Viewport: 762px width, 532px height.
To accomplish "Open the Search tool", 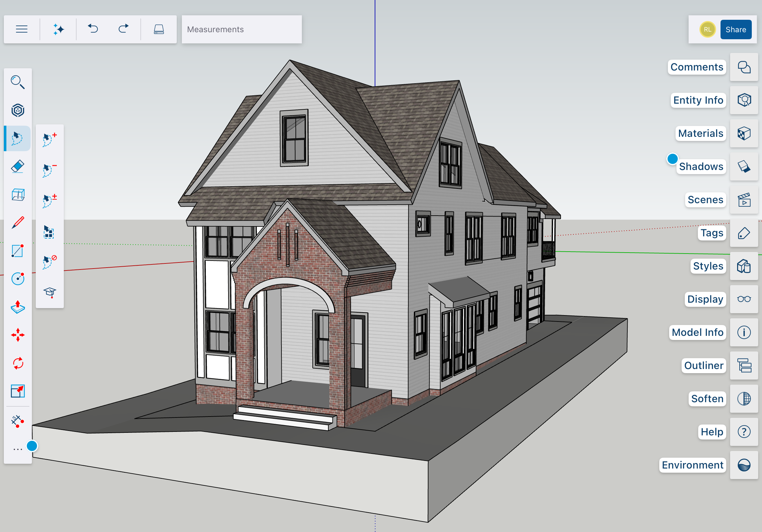I will (x=18, y=82).
